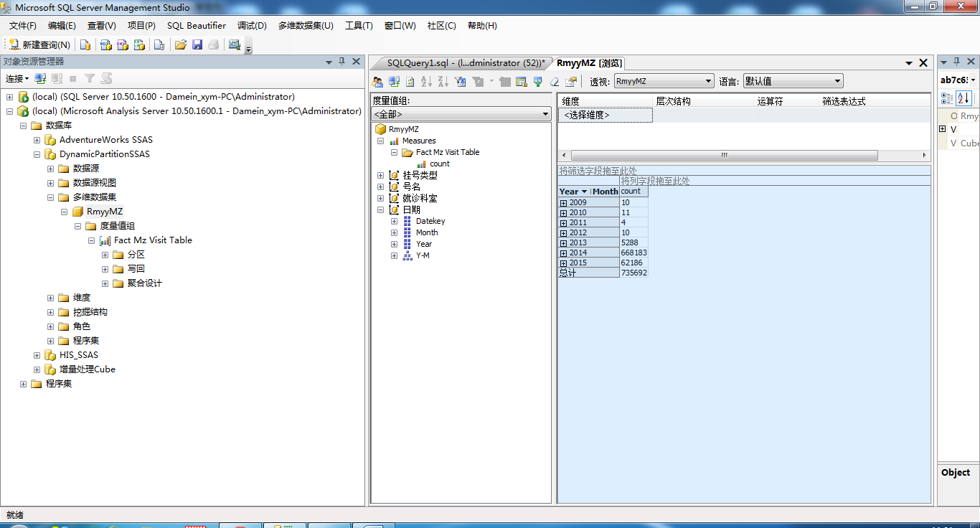
Task: Select the 增量处理Cube database node
Action: (x=88, y=369)
